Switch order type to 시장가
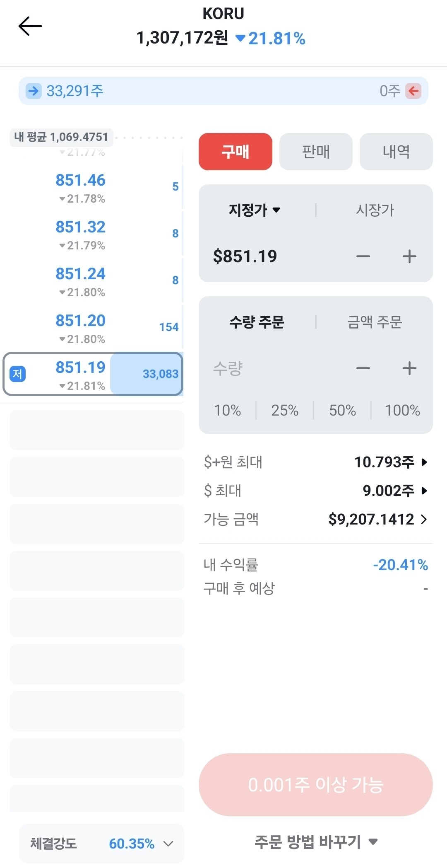447x868 pixels. pyautogui.click(x=375, y=210)
